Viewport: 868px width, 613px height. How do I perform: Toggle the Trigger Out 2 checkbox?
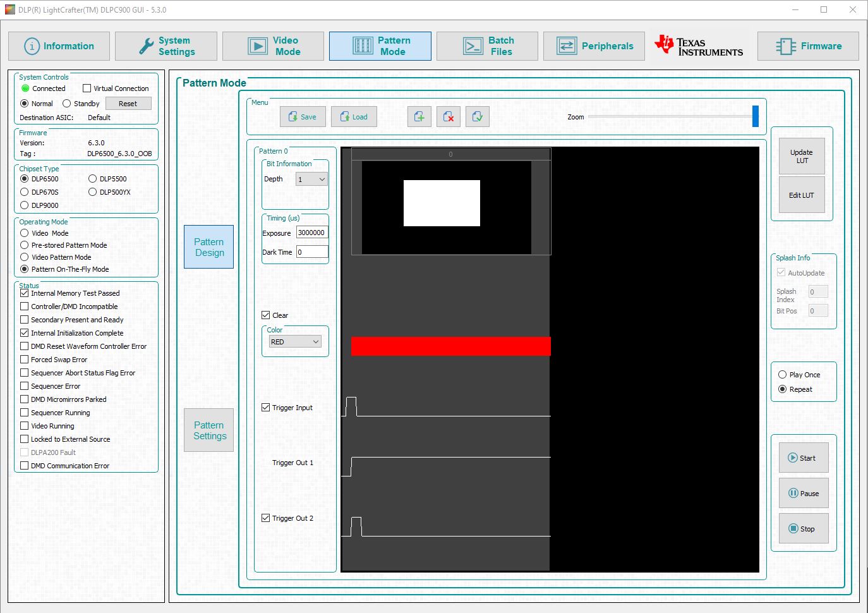pyautogui.click(x=266, y=518)
